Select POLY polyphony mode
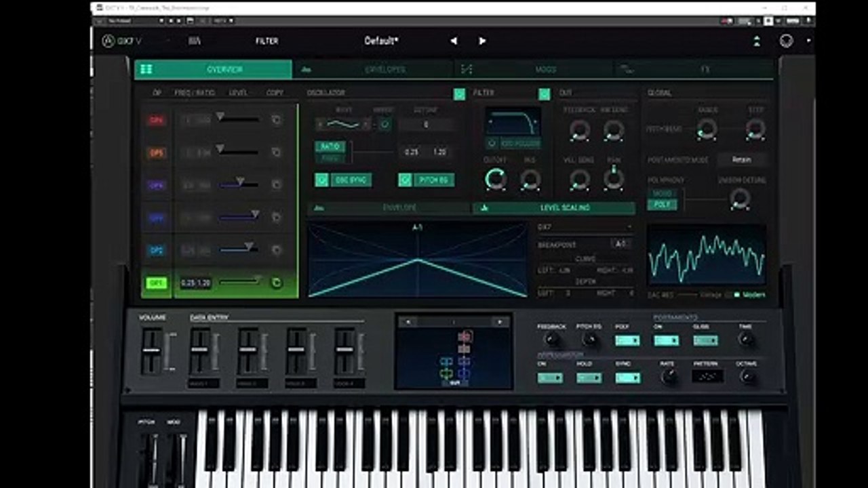This screenshot has height=488, width=868. [662, 205]
